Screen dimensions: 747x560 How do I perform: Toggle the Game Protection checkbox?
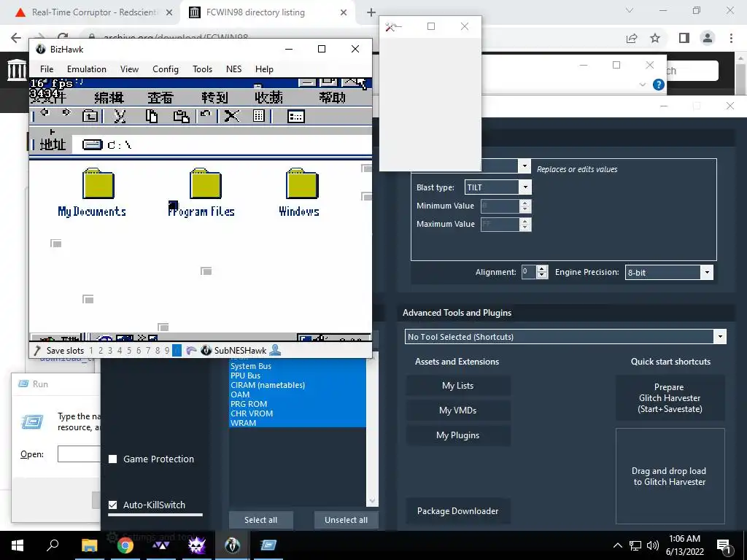(113, 459)
